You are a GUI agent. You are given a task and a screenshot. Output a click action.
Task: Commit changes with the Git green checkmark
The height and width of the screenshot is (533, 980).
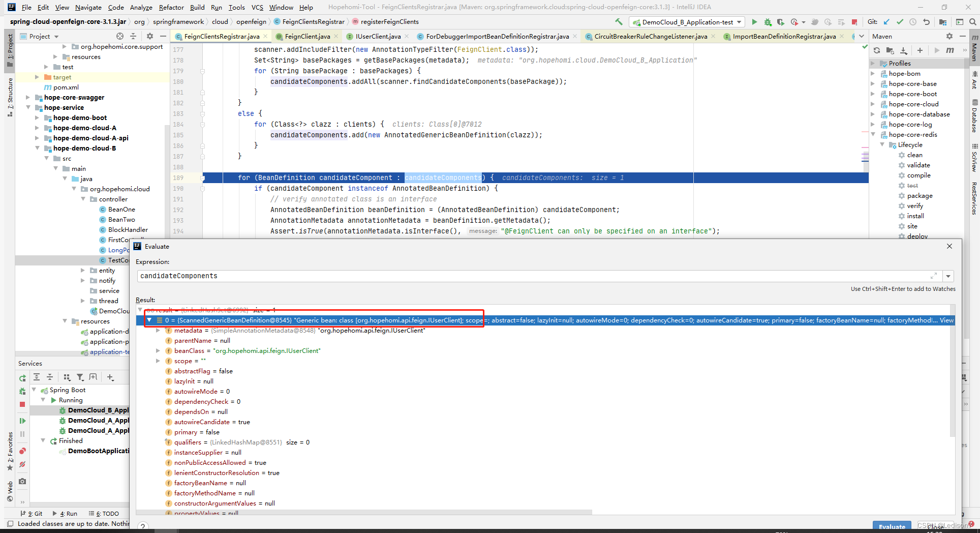(x=900, y=22)
